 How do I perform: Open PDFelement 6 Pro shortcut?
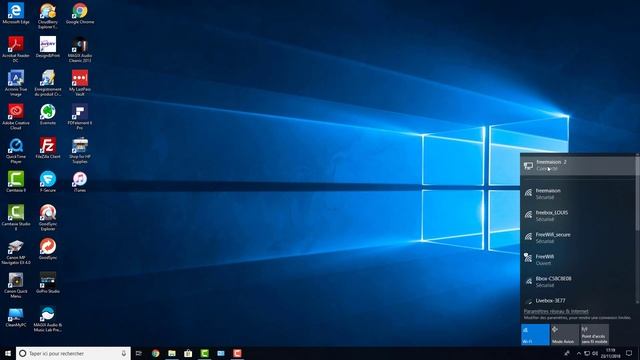pyautogui.click(x=80, y=117)
